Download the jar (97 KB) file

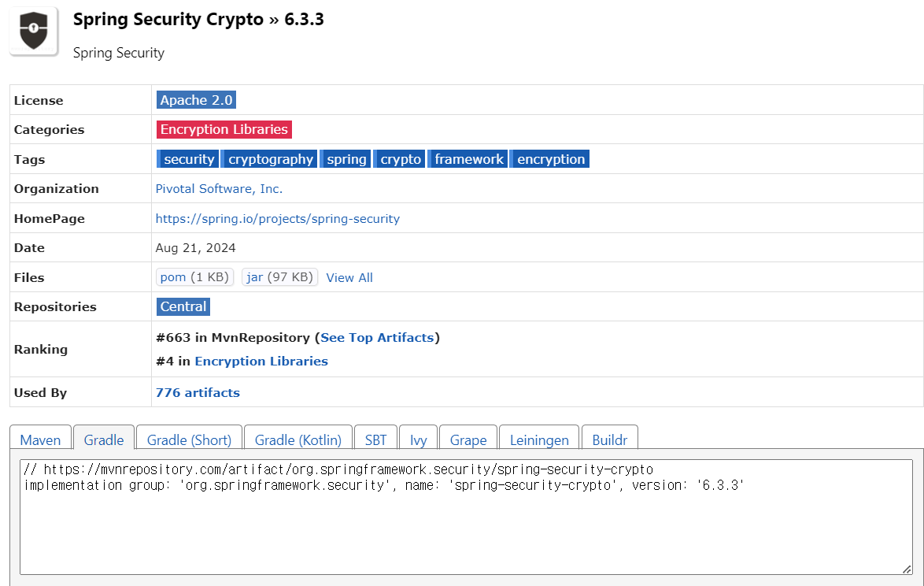(280, 277)
